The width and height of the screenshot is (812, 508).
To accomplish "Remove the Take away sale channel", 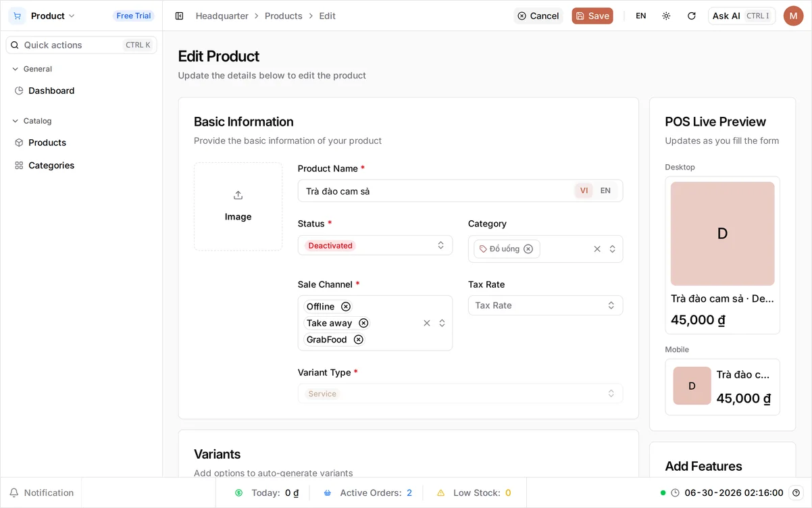I will [x=363, y=323].
